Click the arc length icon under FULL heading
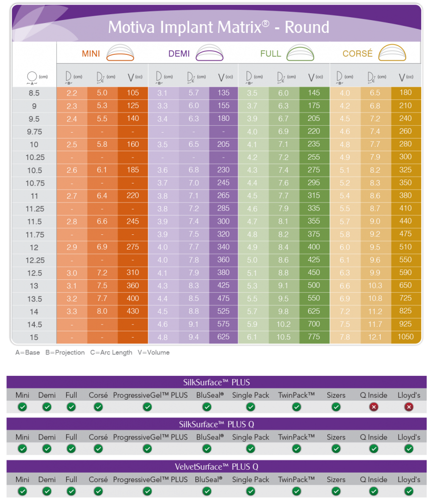434x504 pixels. click(282, 77)
